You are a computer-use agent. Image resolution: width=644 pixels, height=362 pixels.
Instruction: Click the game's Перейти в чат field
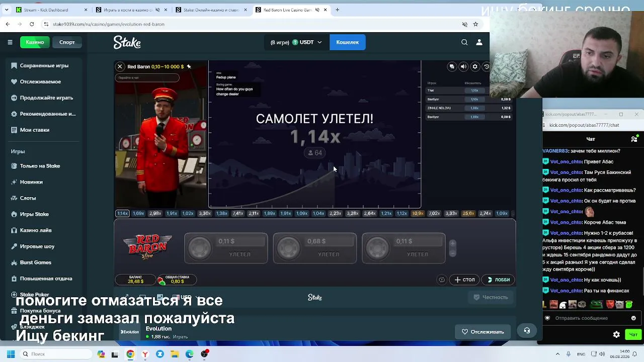click(147, 77)
